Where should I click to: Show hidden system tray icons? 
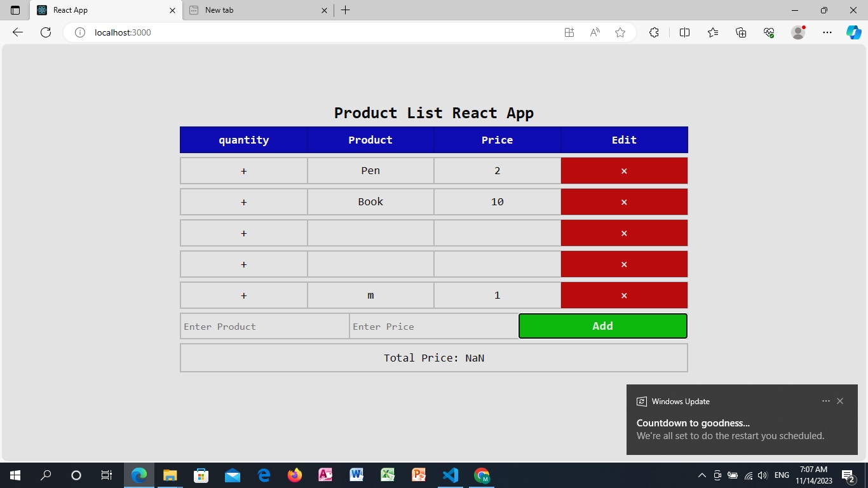pyautogui.click(x=702, y=475)
